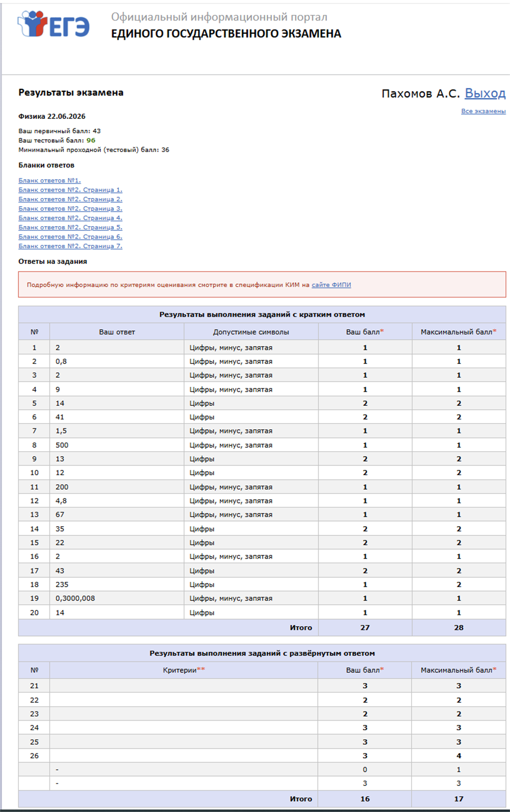Click the Ваш первичный балл: 43 line
The height and width of the screenshot is (812, 510).
60,131
